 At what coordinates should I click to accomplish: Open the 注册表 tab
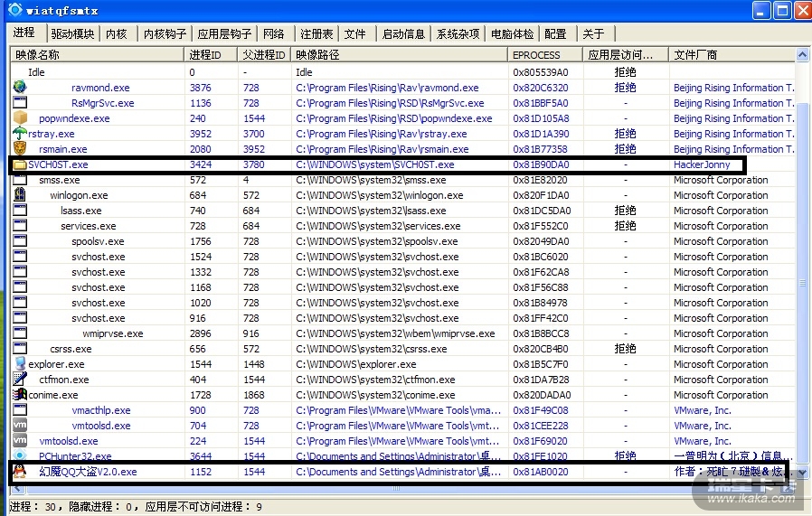[316, 34]
